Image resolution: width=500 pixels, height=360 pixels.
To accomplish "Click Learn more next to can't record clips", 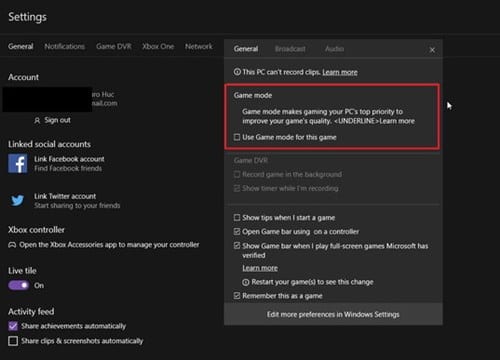I will [x=340, y=72].
